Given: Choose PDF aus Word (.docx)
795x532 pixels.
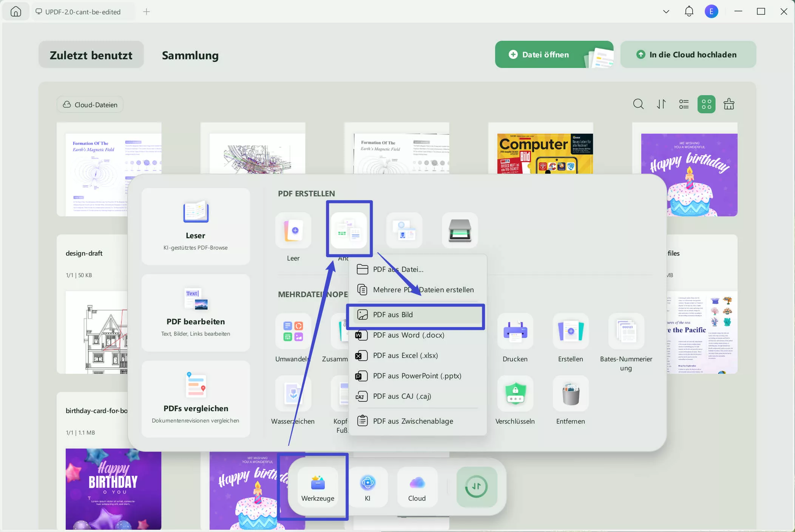Looking at the screenshot, I should 409,335.
